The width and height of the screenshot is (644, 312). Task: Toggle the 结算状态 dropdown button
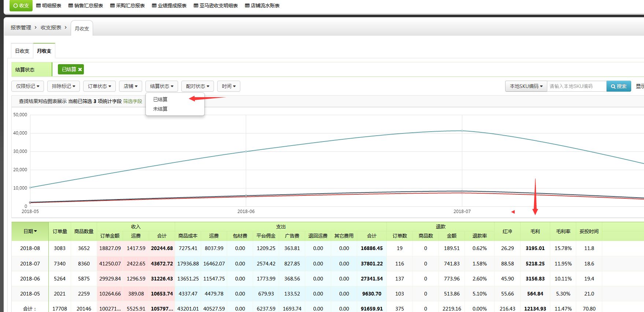coord(162,86)
